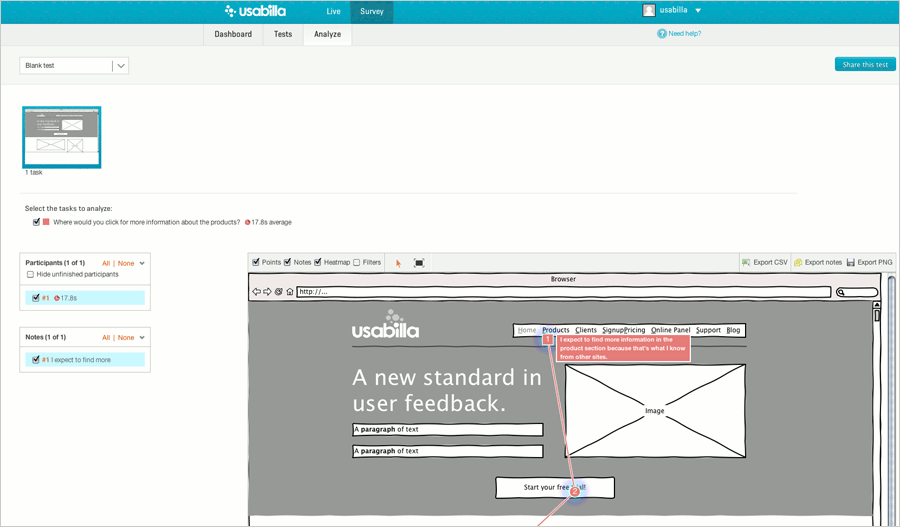Viewport: 900px width, 527px height.
Task: Click the first 'A paragraph of text' box
Action: (448, 429)
